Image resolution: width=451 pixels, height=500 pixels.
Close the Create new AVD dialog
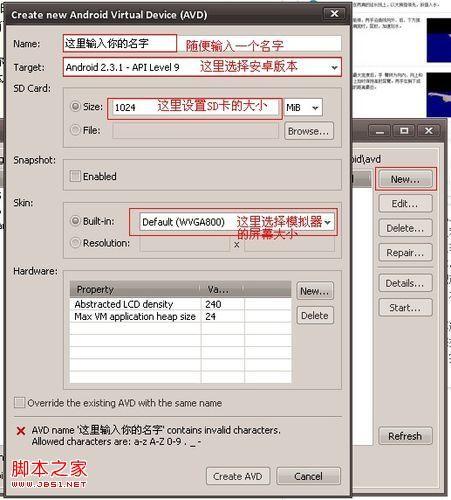coord(334,14)
